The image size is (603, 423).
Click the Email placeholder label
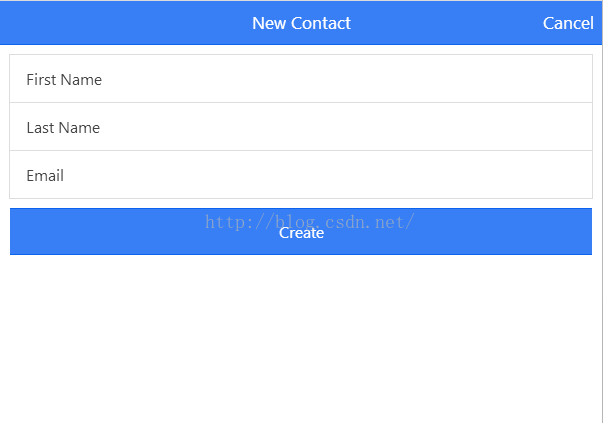pos(45,176)
